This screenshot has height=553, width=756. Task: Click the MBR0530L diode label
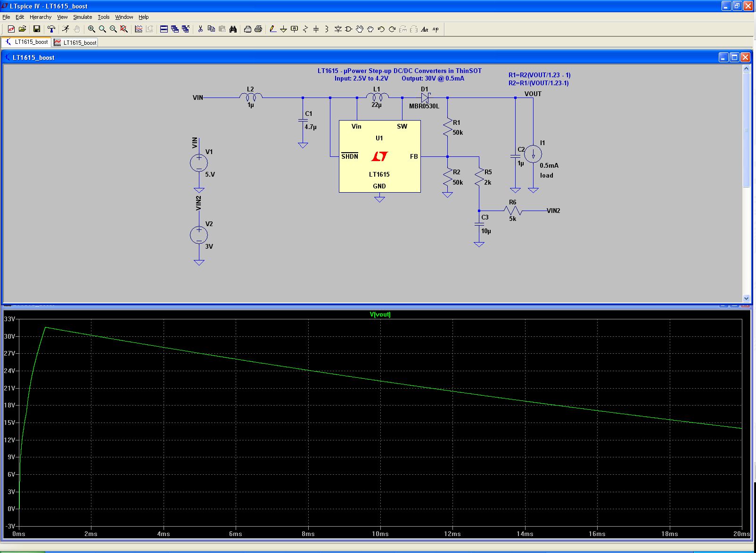pos(424,106)
